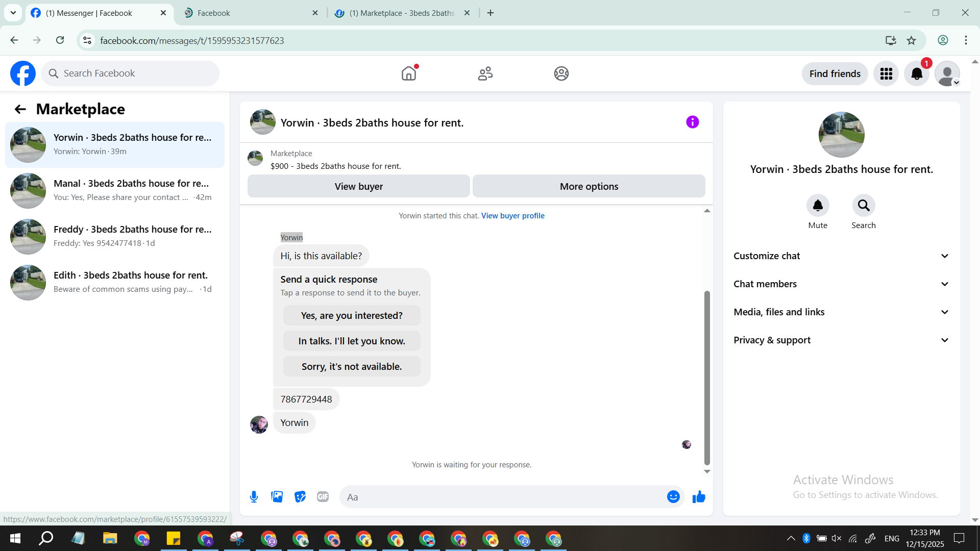This screenshot has width=980, height=551.
Task: View site information icon in address bar
Action: pyautogui.click(x=87, y=40)
